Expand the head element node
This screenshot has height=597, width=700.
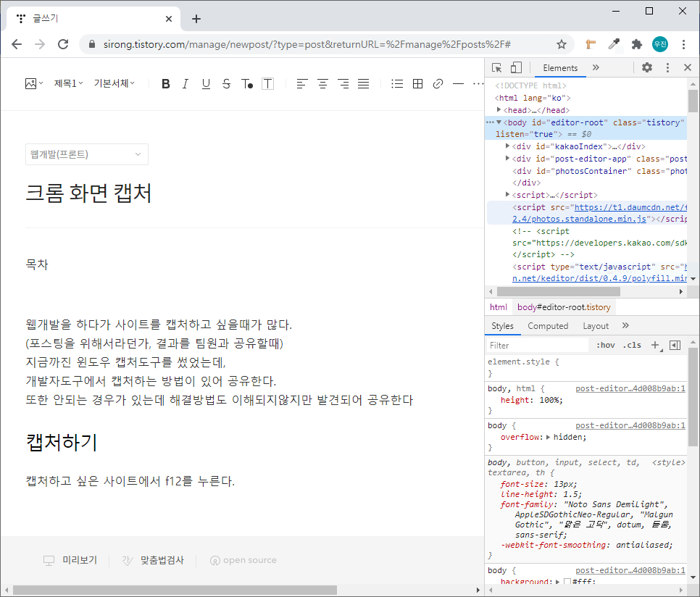click(x=499, y=109)
